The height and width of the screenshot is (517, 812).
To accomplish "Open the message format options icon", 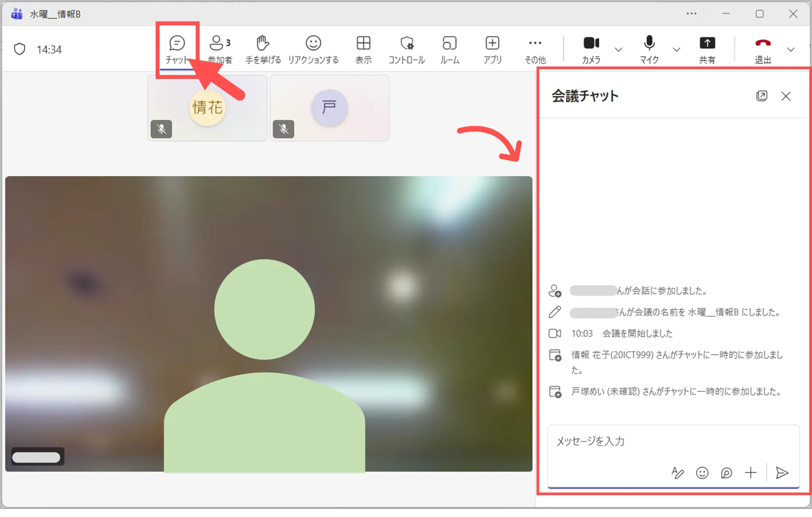I will (677, 473).
